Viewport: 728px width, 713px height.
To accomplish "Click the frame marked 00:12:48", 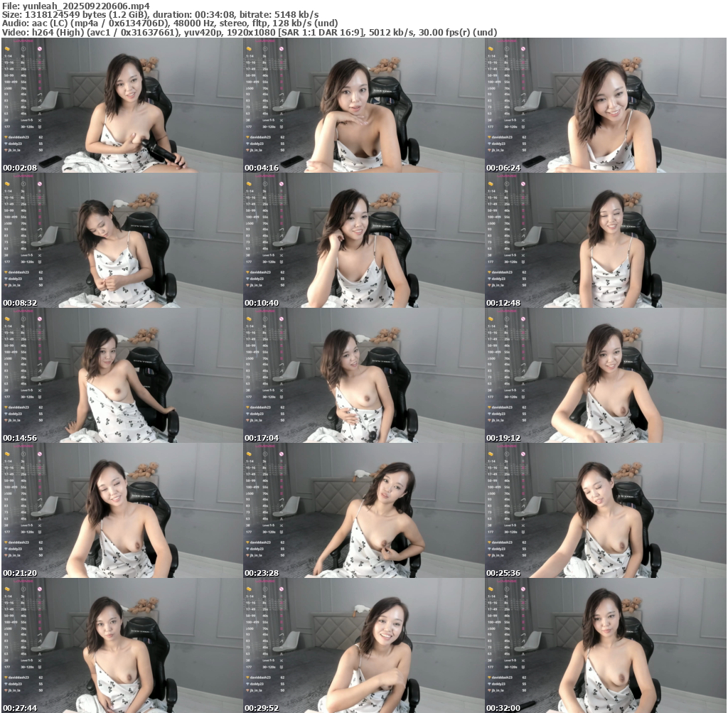I will (x=606, y=240).
